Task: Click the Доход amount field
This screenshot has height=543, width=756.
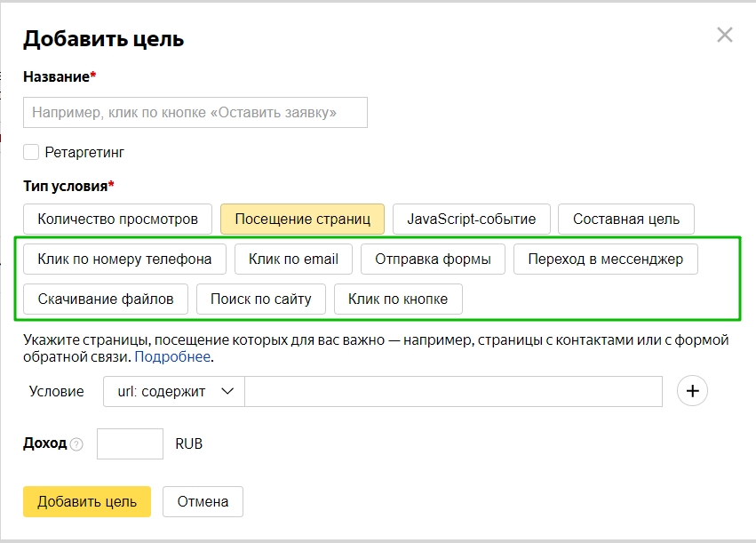Action: point(131,443)
